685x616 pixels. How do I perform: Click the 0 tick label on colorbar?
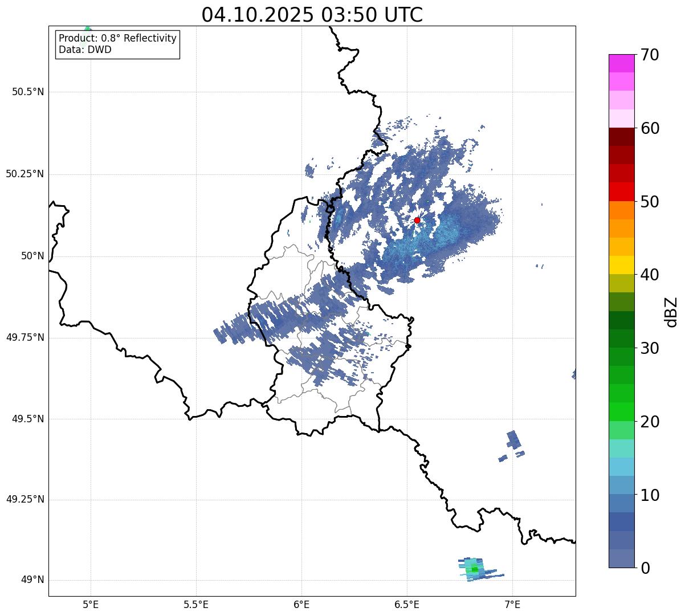645,568
